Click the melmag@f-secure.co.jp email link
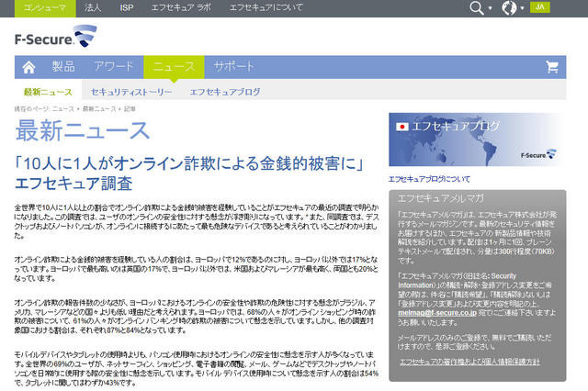Image resolution: width=588 pixels, height=391 pixels. click(x=437, y=312)
